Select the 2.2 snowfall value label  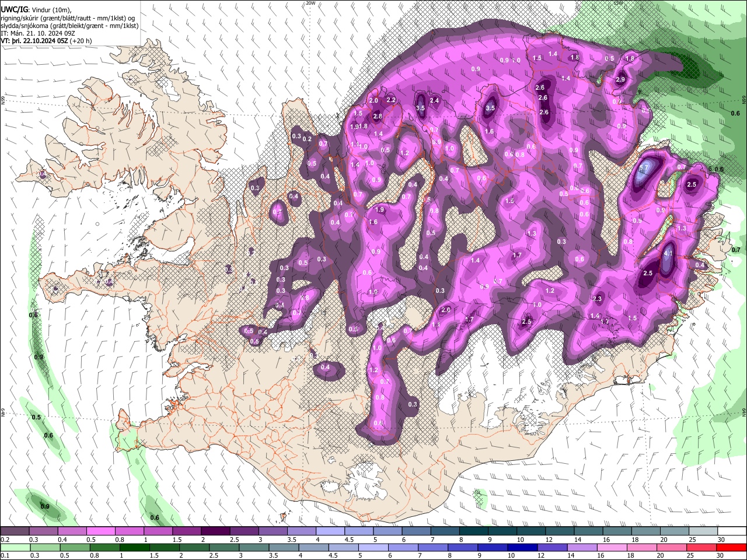point(392,100)
